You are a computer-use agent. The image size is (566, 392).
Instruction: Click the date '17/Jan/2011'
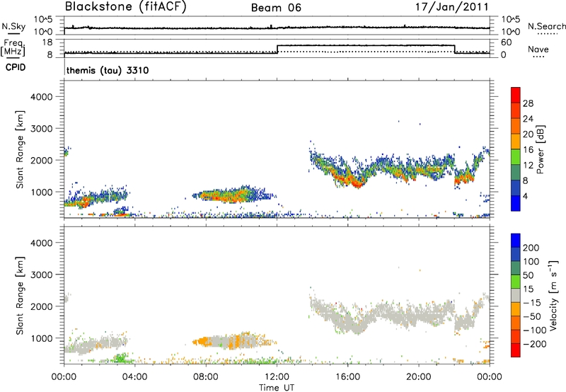452,7
